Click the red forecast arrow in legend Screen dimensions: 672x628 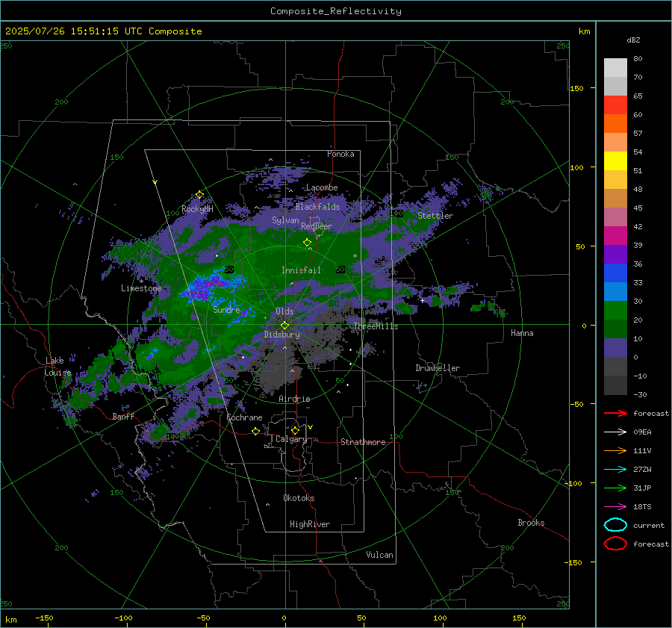615,413
